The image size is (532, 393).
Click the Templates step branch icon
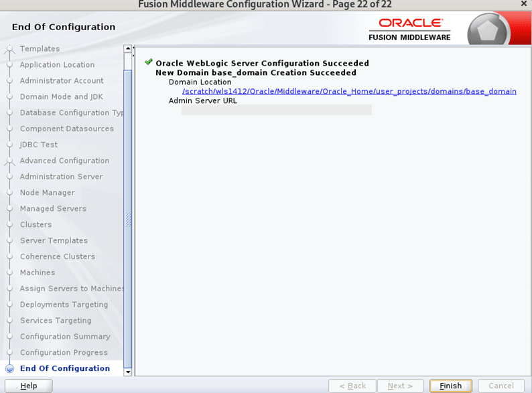pos(10,50)
